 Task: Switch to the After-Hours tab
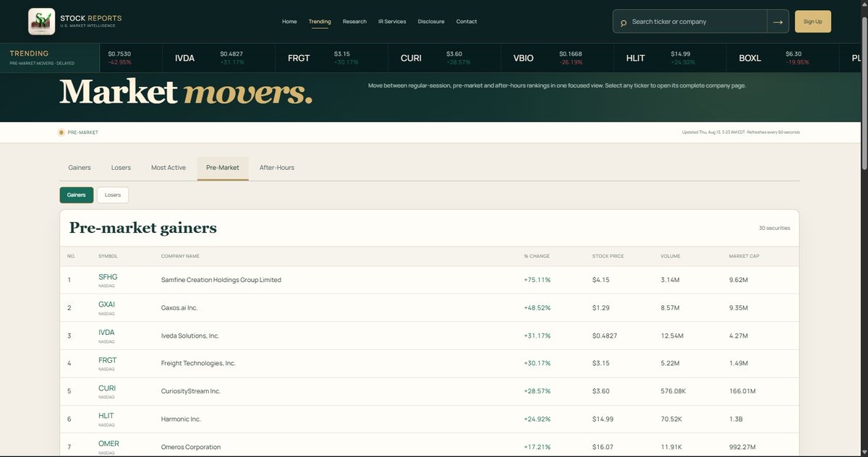click(277, 168)
